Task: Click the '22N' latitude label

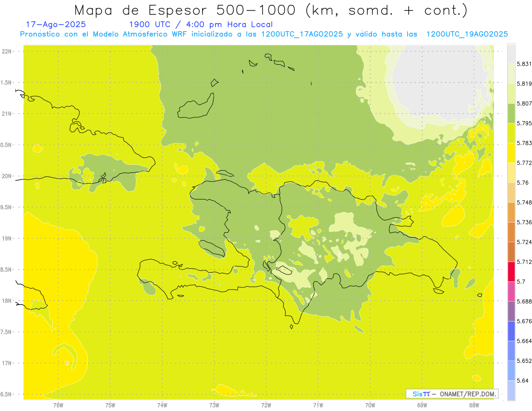Action: [7, 51]
